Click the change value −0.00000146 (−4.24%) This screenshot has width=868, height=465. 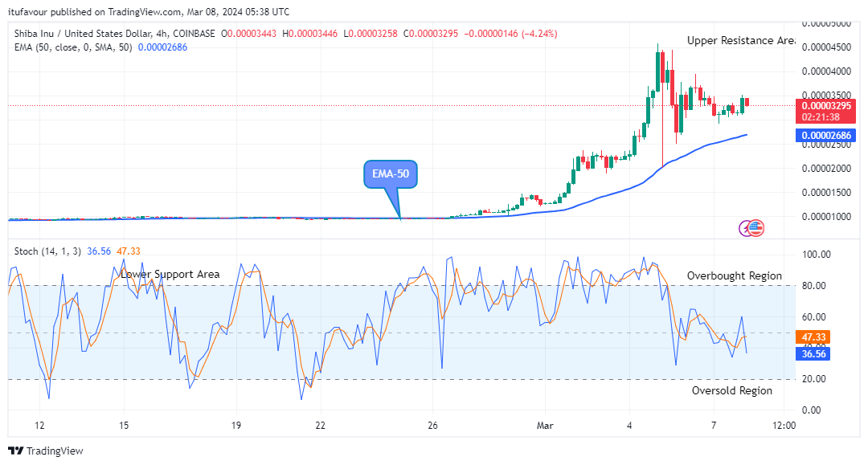pyautogui.click(x=510, y=34)
